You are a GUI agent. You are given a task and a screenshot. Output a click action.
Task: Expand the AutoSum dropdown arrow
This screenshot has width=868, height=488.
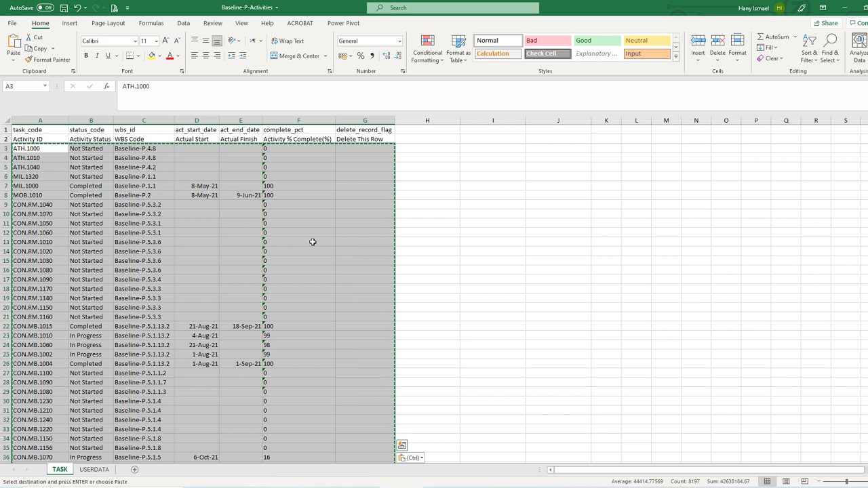(x=795, y=37)
